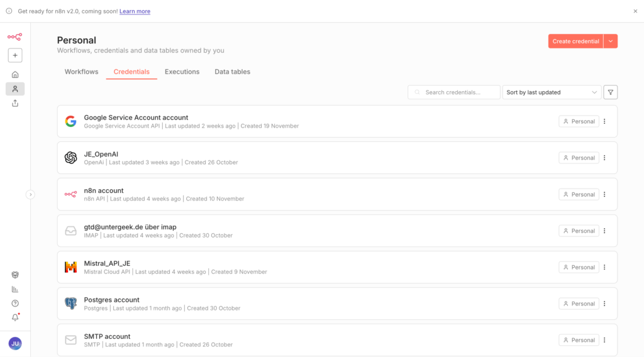Open more options for Google Service Account

[x=604, y=121]
